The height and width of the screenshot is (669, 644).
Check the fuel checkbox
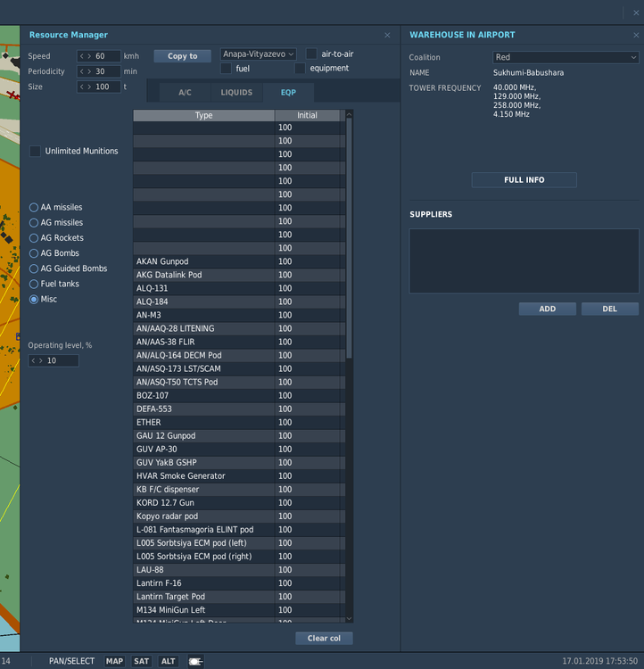(x=227, y=69)
